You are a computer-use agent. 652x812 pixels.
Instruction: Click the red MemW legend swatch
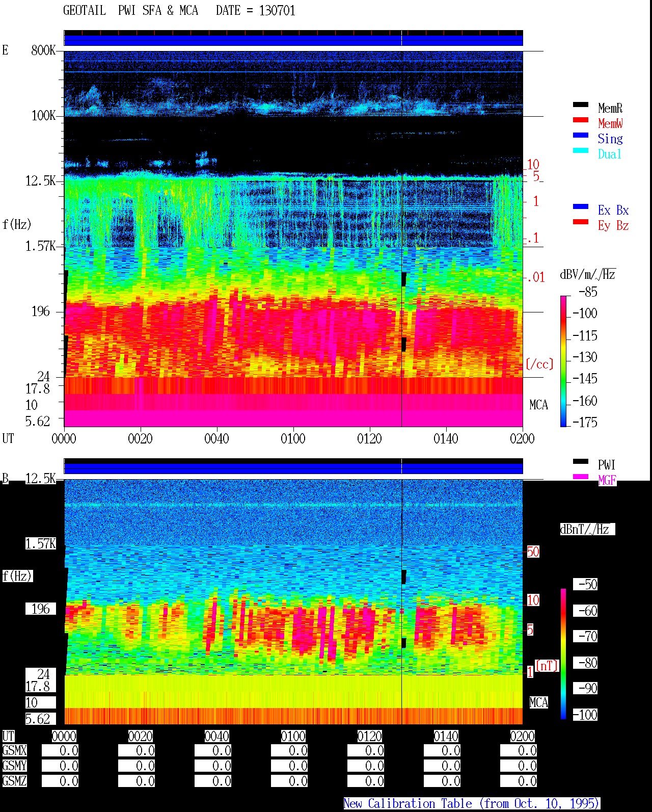point(581,120)
